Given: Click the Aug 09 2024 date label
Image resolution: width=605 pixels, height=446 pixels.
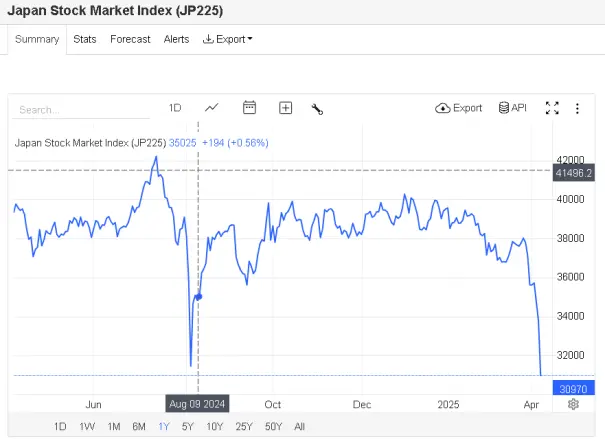Looking at the screenshot, I should 197,404.
